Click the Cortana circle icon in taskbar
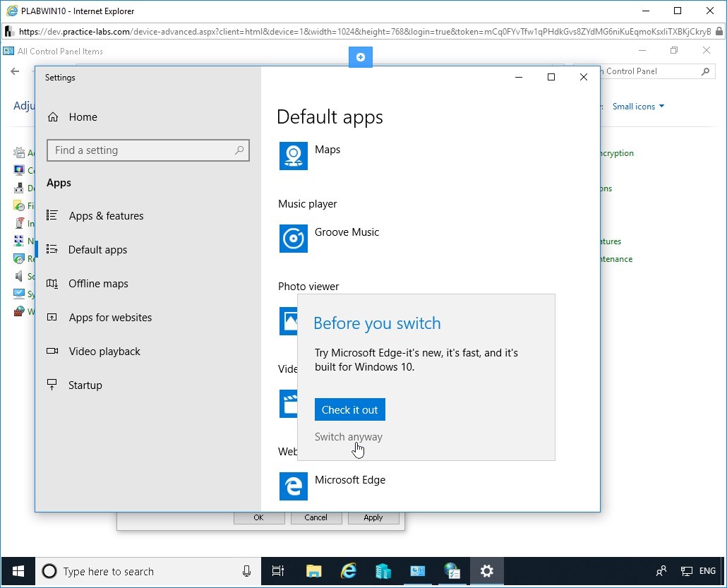Image resolution: width=727 pixels, height=588 pixels. (x=49, y=571)
